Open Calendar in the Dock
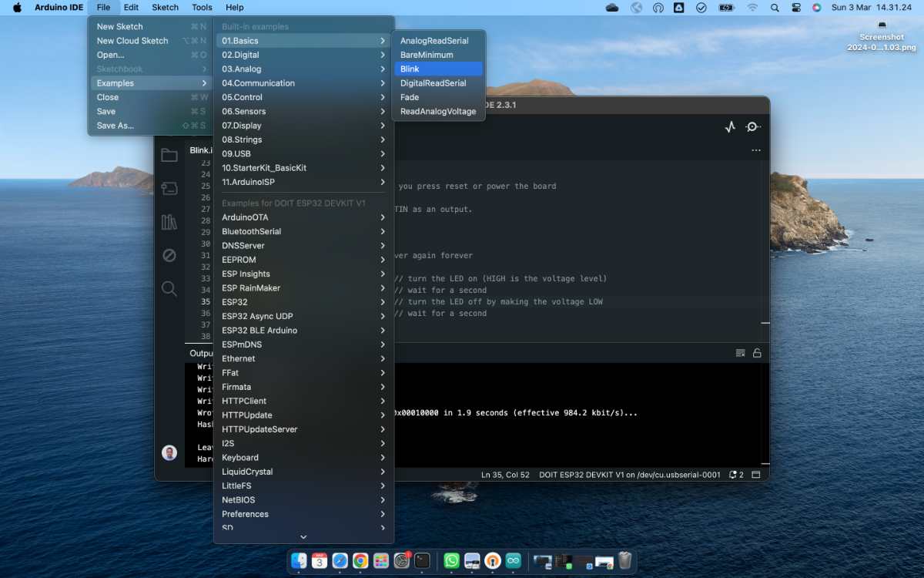Screen dimensions: 924x578 tap(319, 561)
